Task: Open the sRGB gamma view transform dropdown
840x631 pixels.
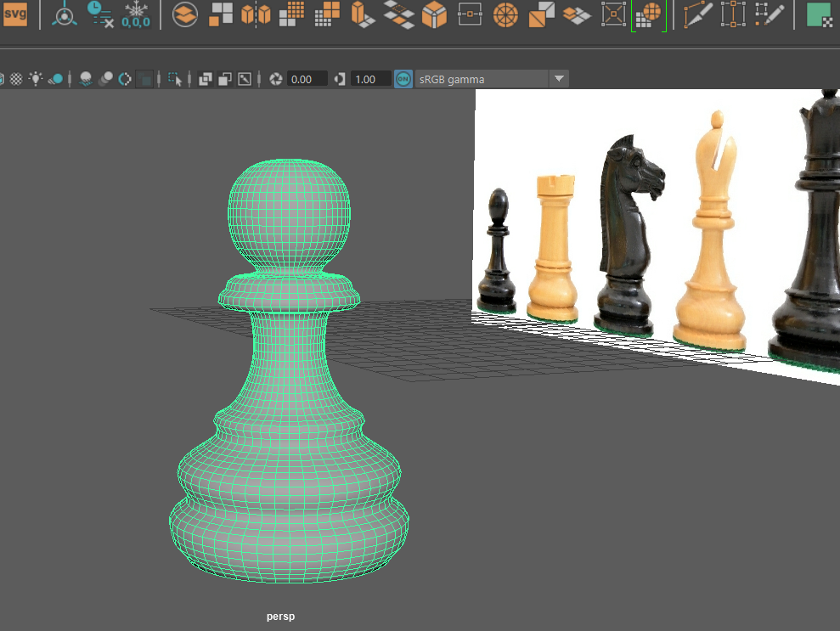Action: click(x=559, y=78)
